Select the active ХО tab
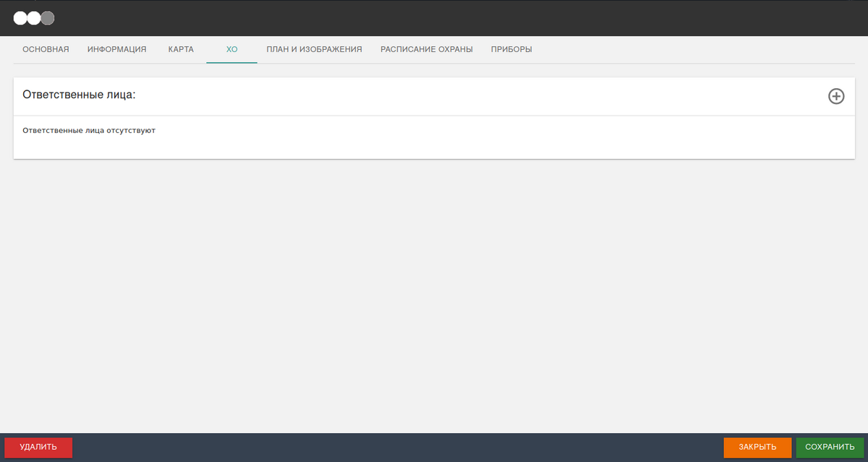This screenshot has height=462, width=868. (231, 49)
